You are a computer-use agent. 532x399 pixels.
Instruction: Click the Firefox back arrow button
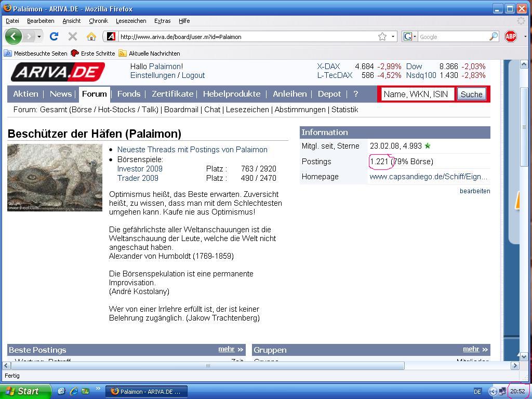[x=14, y=36]
